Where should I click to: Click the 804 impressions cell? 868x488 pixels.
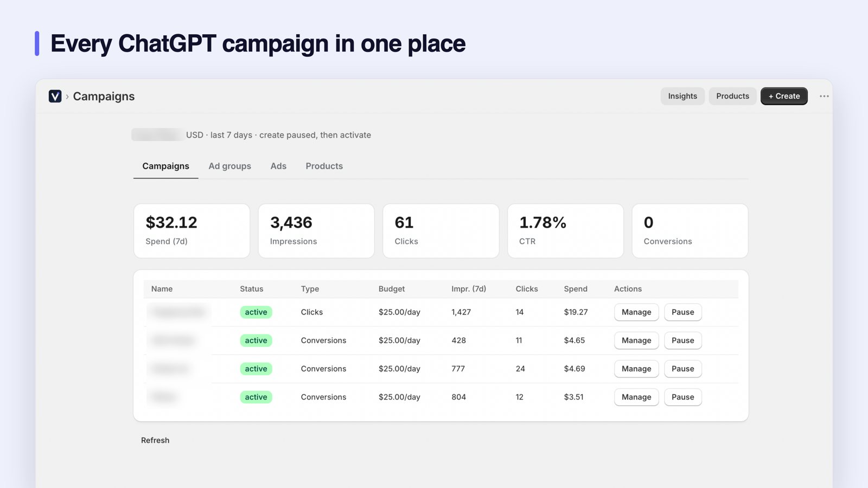[x=458, y=397]
